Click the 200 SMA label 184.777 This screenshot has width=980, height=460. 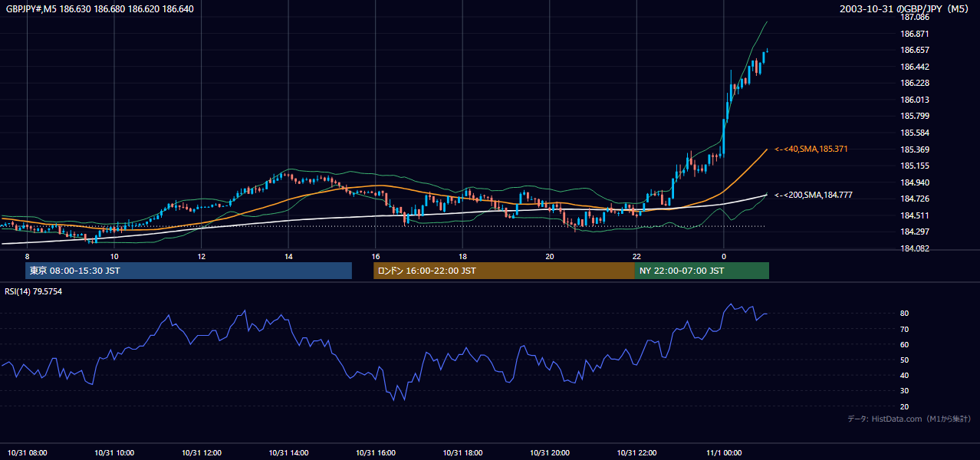[x=813, y=195]
